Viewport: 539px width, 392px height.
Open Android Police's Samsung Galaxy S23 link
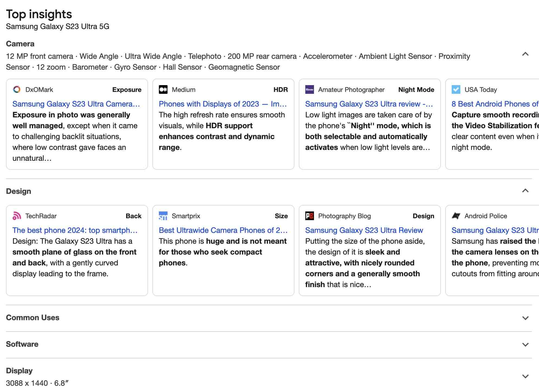click(495, 230)
